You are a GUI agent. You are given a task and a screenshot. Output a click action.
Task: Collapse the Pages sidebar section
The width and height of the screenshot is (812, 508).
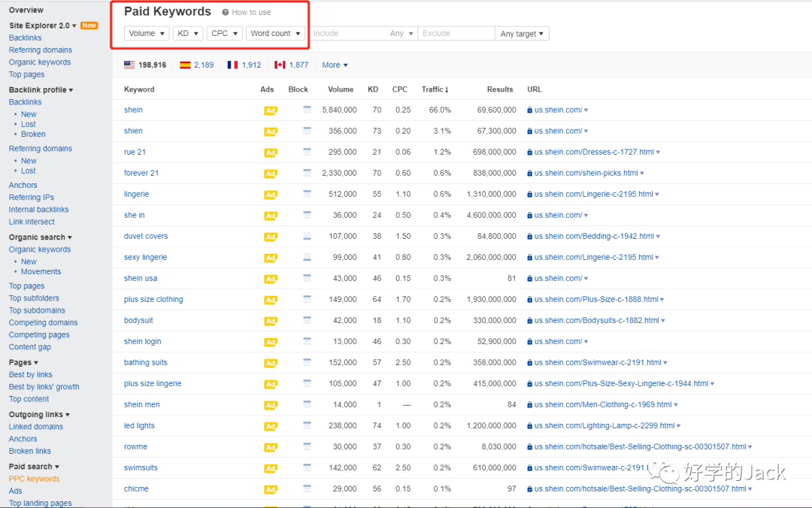[x=23, y=362]
